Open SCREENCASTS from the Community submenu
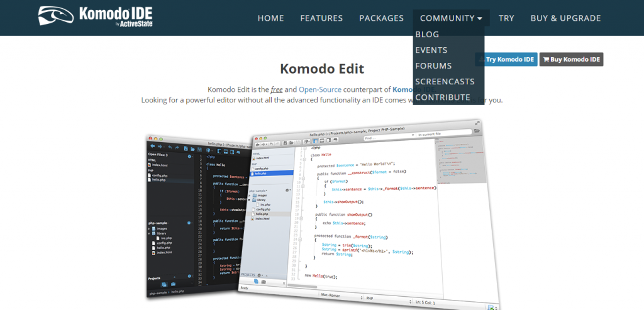 coord(445,81)
